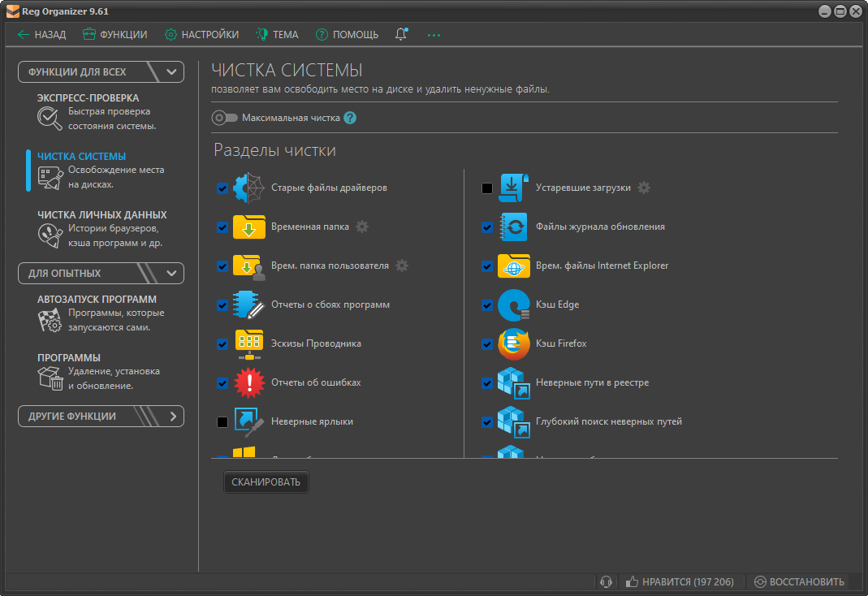Click the Программы box and trash icon
Viewport: 868px width, 596px height.
coord(50,378)
